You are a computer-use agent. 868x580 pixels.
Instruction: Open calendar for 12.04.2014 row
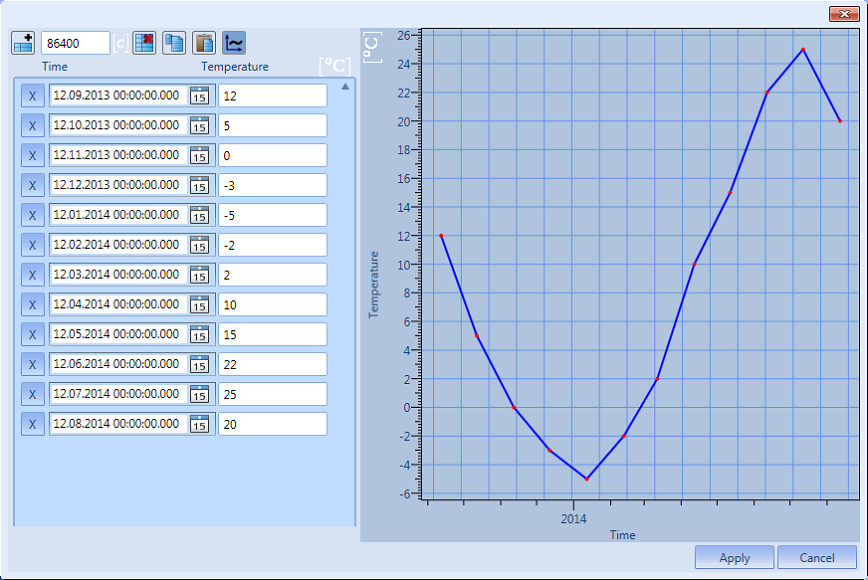click(x=200, y=305)
